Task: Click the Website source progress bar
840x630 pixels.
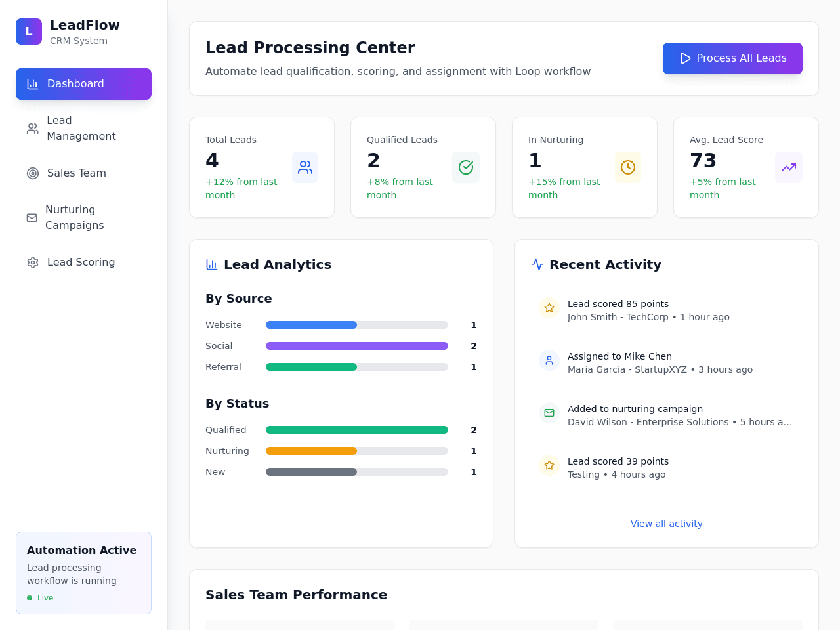Action: (357, 325)
